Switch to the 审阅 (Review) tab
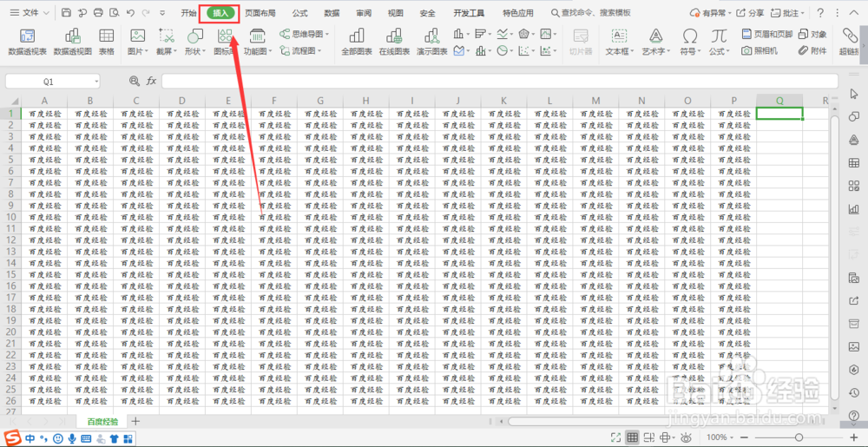868x447 pixels. 364,13
